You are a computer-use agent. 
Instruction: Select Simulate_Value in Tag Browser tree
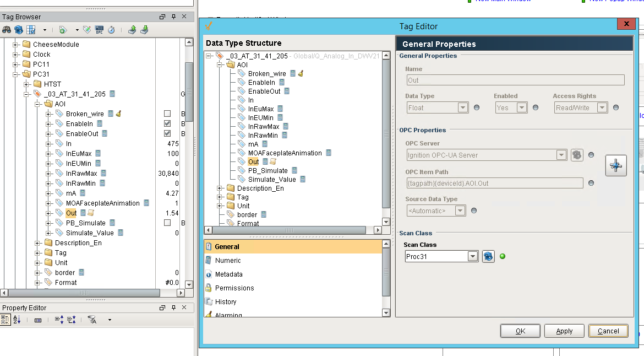pyautogui.click(x=90, y=233)
